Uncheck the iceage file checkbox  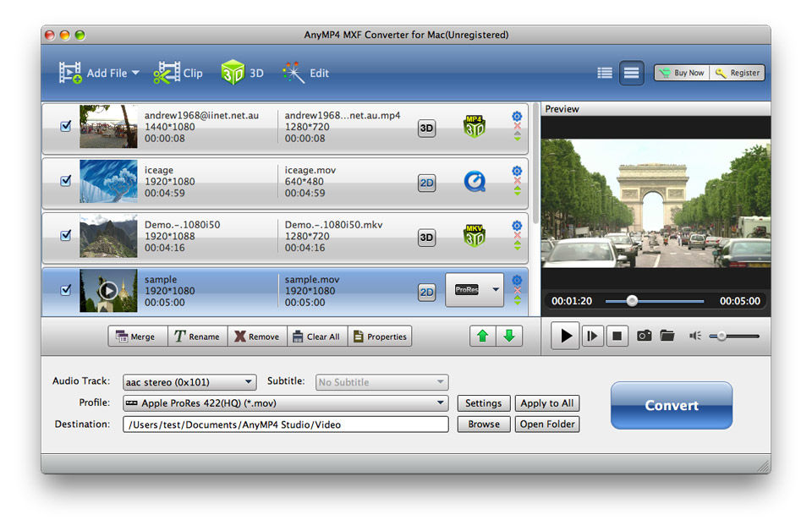pos(66,181)
